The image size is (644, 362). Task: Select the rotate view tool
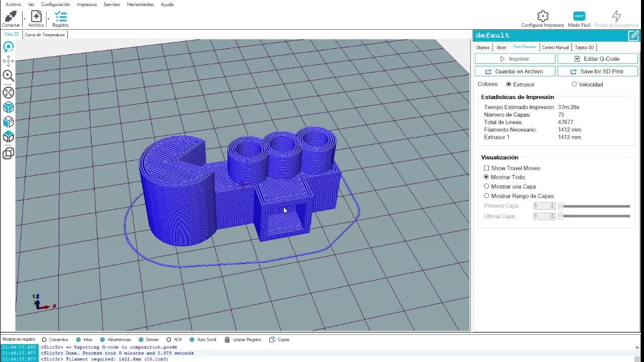click(9, 47)
